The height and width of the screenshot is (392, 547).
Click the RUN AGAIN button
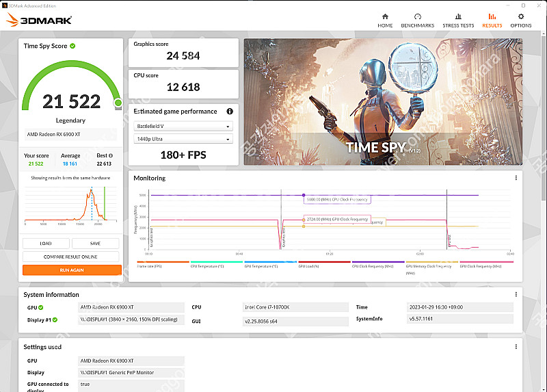[72, 270]
